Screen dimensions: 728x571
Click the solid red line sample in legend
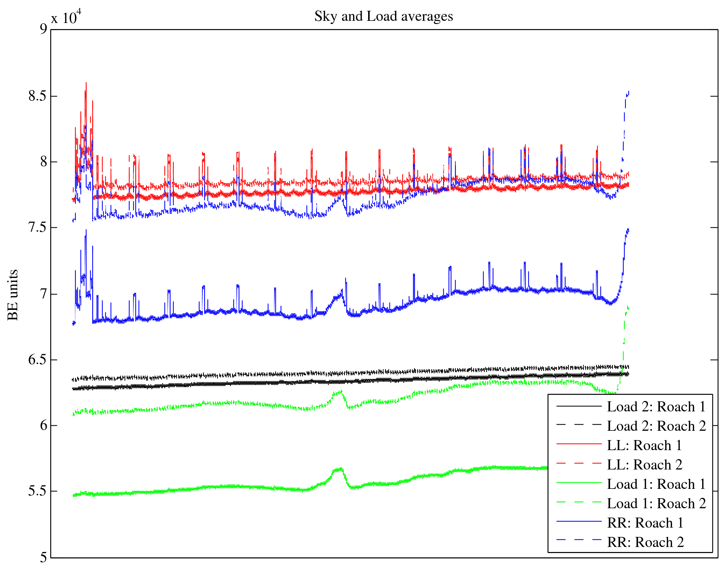coord(579,444)
